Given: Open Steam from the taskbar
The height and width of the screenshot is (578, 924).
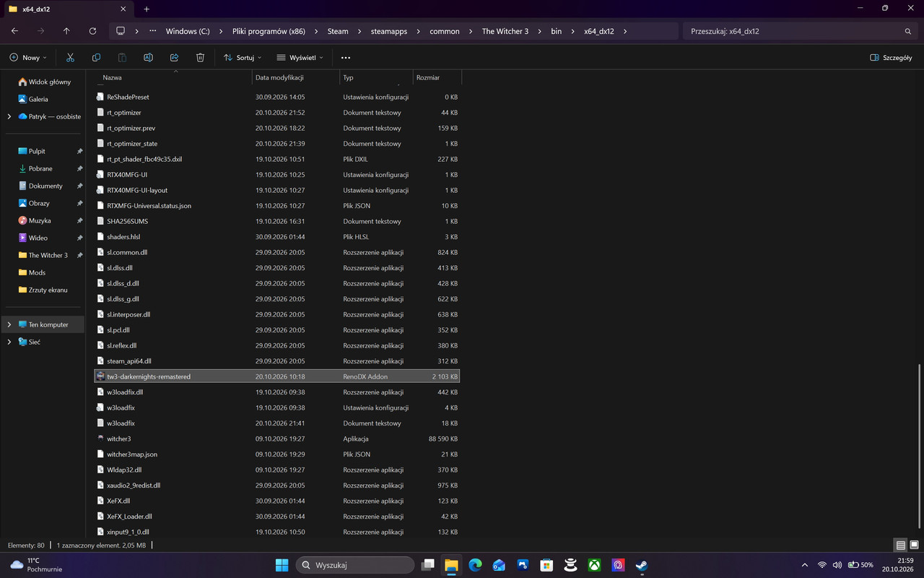Looking at the screenshot, I should tap(642, 565).
